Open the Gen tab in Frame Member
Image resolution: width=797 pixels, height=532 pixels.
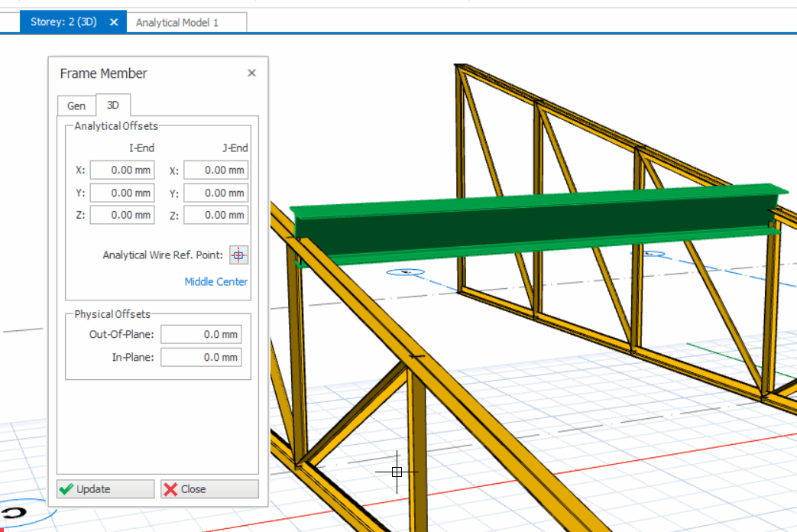[x=76, y=105]
